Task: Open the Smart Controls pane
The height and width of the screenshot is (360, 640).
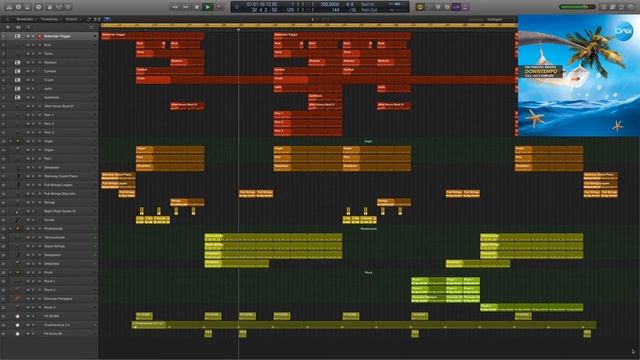Action: tap(50, 7)
